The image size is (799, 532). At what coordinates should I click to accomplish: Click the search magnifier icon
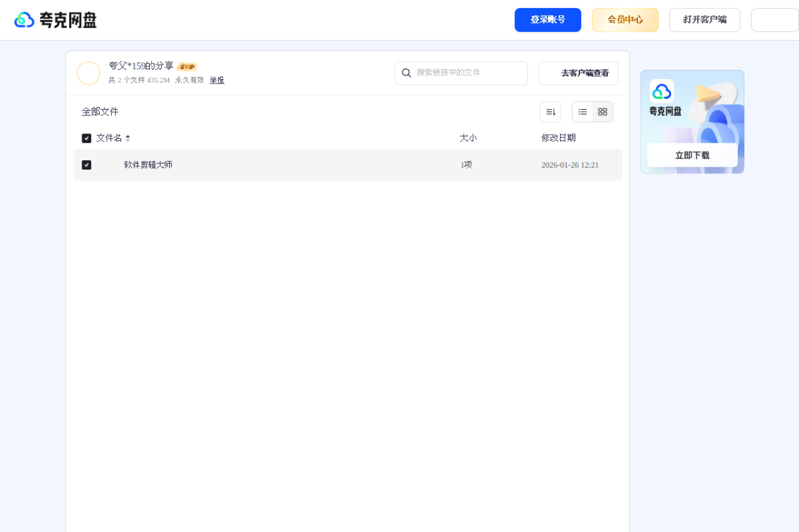[x=407, y=73]
